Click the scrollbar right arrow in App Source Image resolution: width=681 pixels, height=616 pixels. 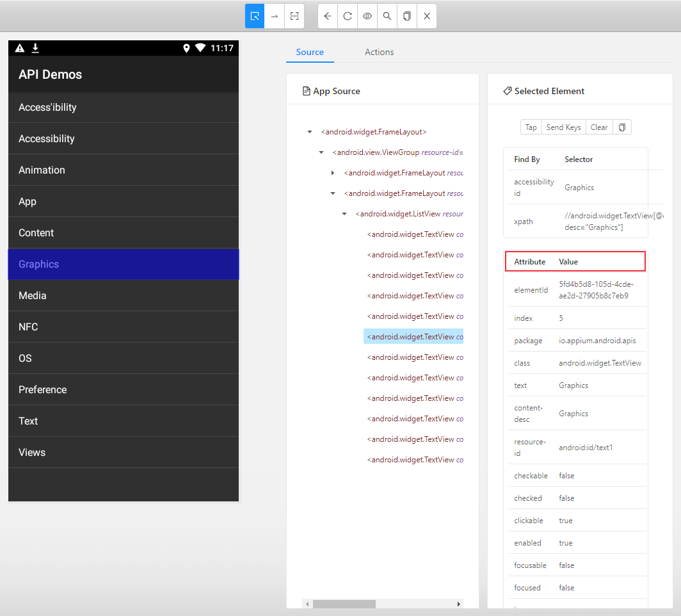tap(459, 604)
